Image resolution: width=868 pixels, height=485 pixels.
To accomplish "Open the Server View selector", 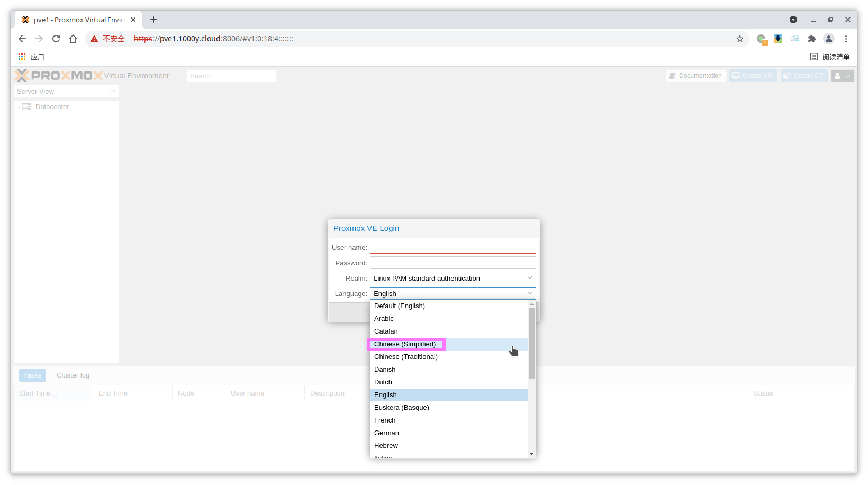I will [x=66, y=91].
